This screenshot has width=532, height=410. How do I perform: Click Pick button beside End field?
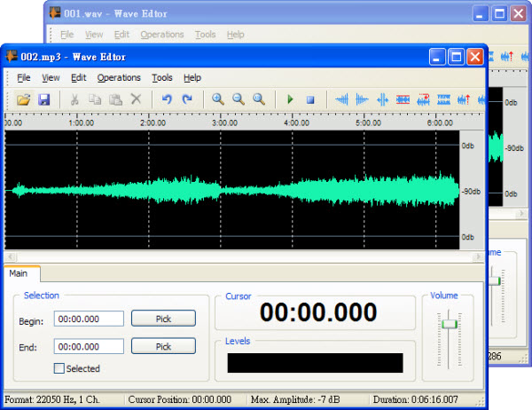click(x=163, y=346)
